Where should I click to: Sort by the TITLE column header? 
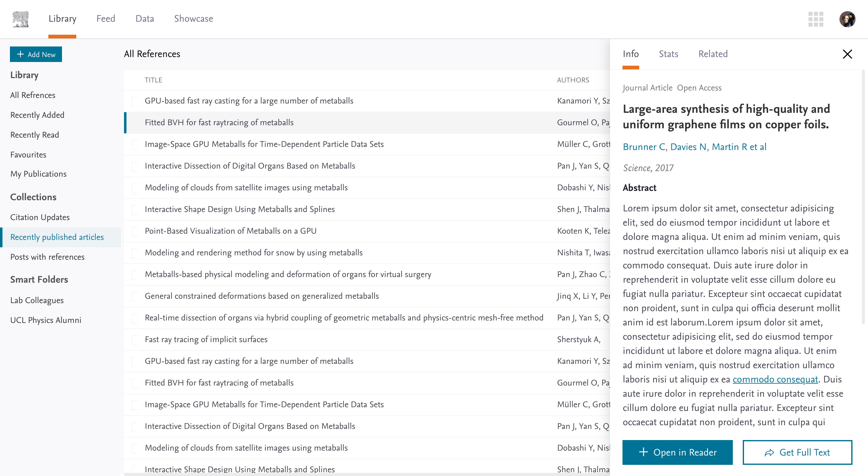tap(153, 80)
